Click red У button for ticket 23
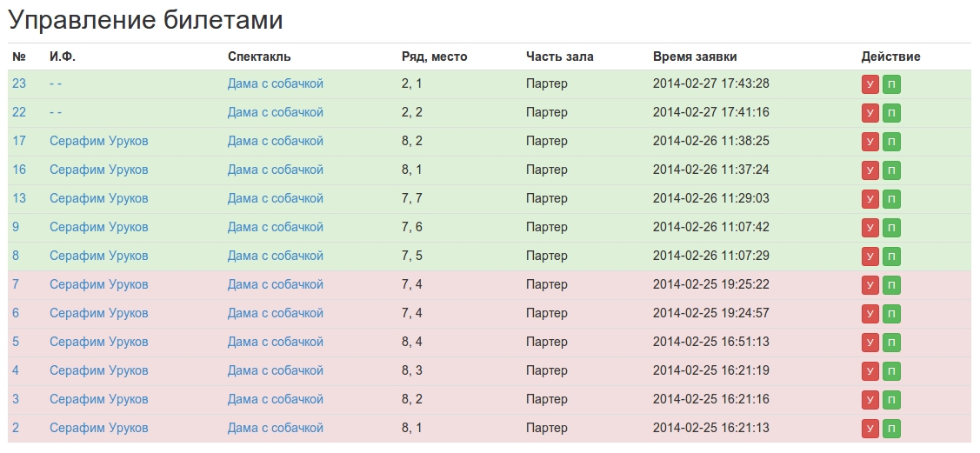Screen dimensions: 980x453 click(870, 85)
